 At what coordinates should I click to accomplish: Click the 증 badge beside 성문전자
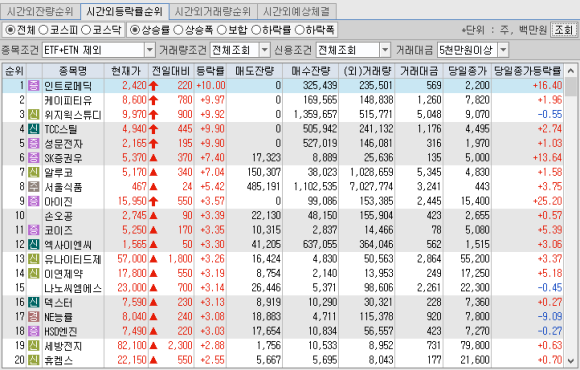coord(33,144)
